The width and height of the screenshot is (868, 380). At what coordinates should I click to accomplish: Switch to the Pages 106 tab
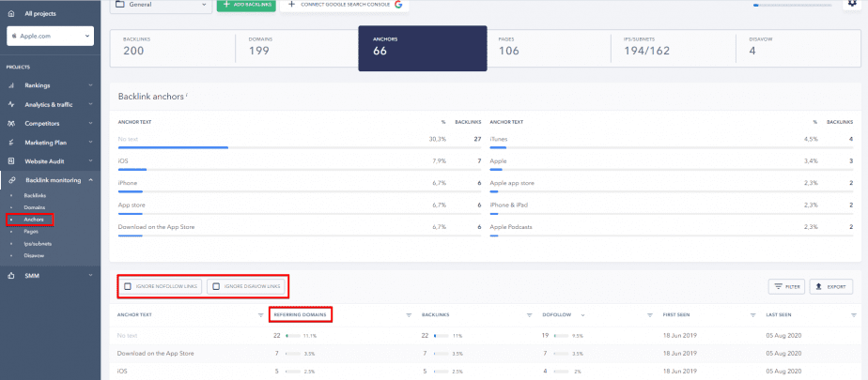548,47
